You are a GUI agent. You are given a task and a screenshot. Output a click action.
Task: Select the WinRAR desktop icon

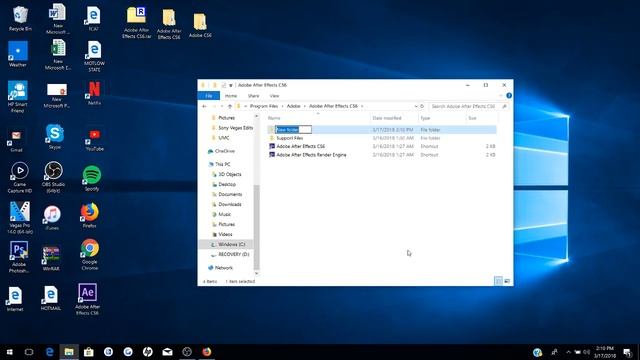(51, 259)
